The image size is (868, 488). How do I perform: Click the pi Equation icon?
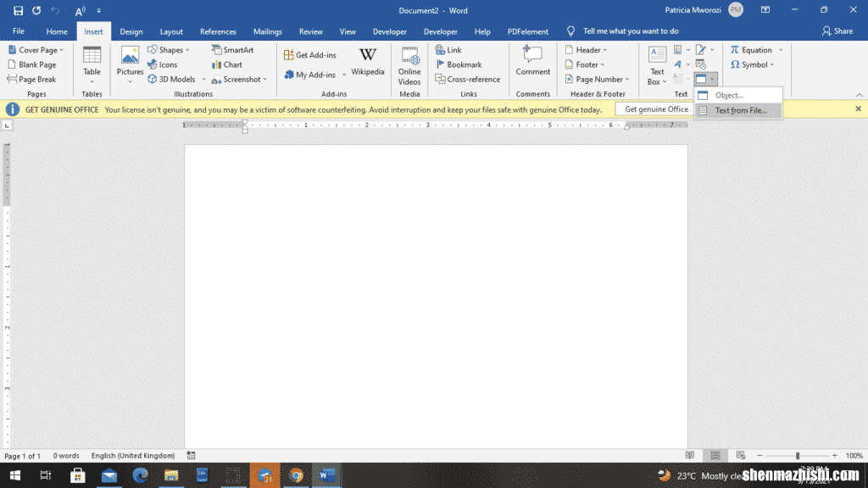[735, 50]
